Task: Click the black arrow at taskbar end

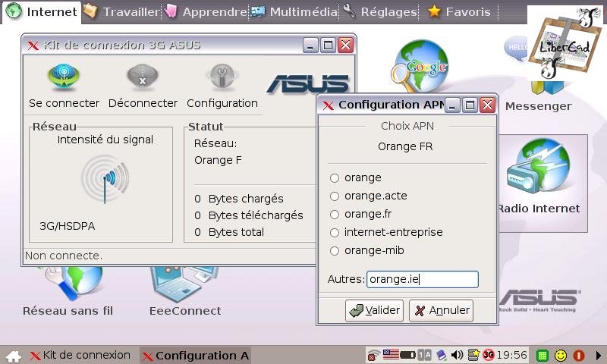Action: [x=598, y=355]
